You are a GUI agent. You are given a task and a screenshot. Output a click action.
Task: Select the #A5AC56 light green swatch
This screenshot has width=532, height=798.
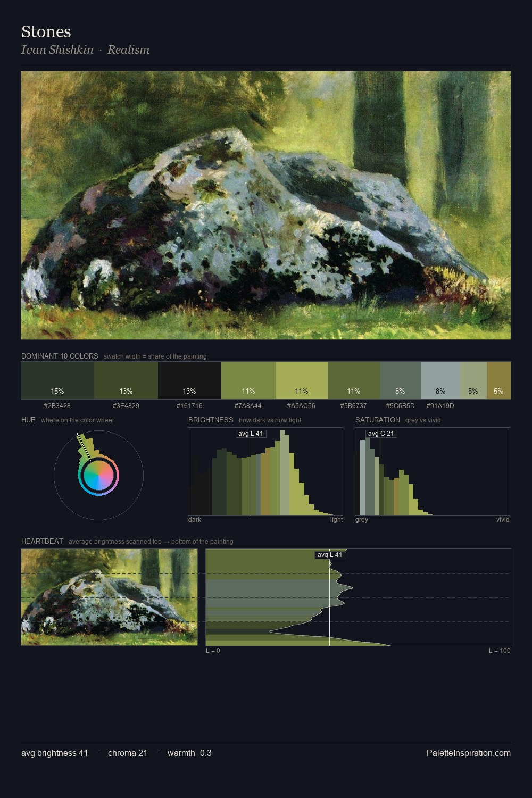pos(302,380)
